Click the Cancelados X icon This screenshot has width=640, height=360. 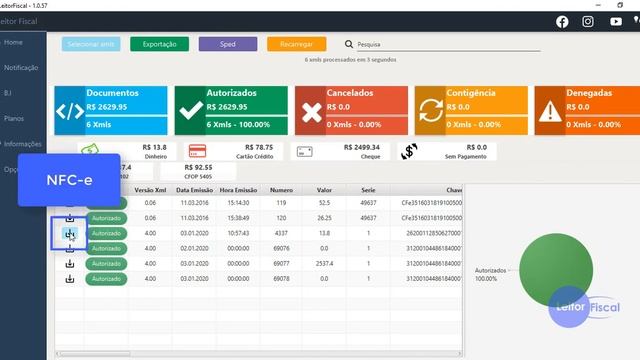pyautogui.click(x=311, y=112)
